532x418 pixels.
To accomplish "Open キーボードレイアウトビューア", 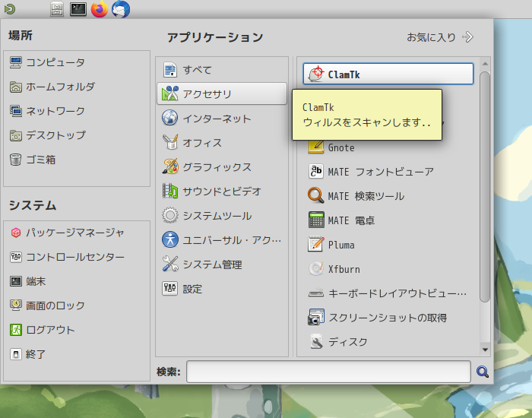I will point(388,293).
